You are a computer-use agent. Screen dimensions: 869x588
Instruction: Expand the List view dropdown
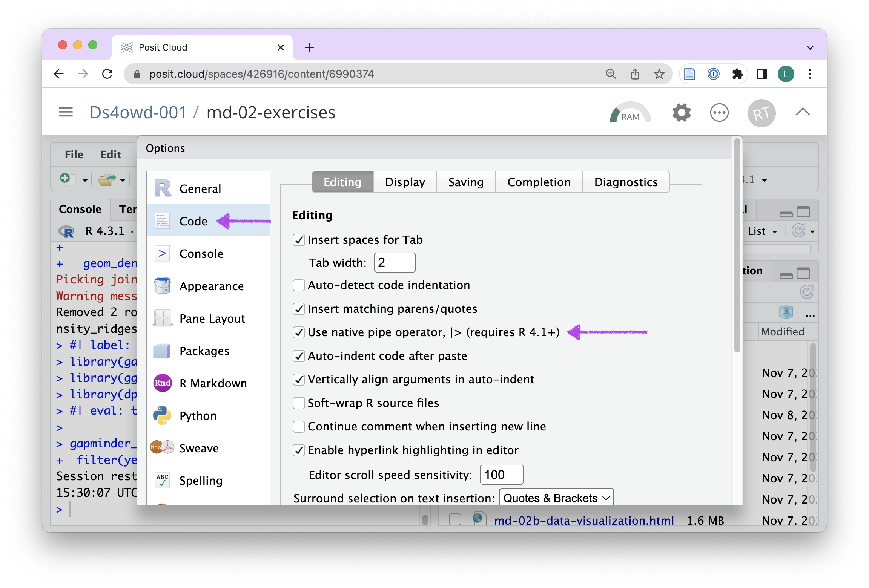click(762, 231)
